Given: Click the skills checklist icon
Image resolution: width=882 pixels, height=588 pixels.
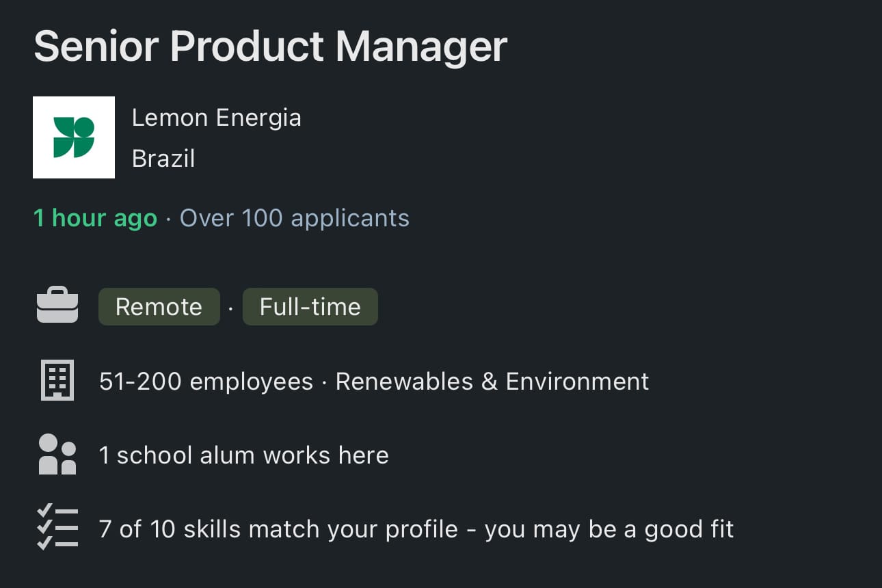Looking at the screenshot, I should tap(57, 528).
